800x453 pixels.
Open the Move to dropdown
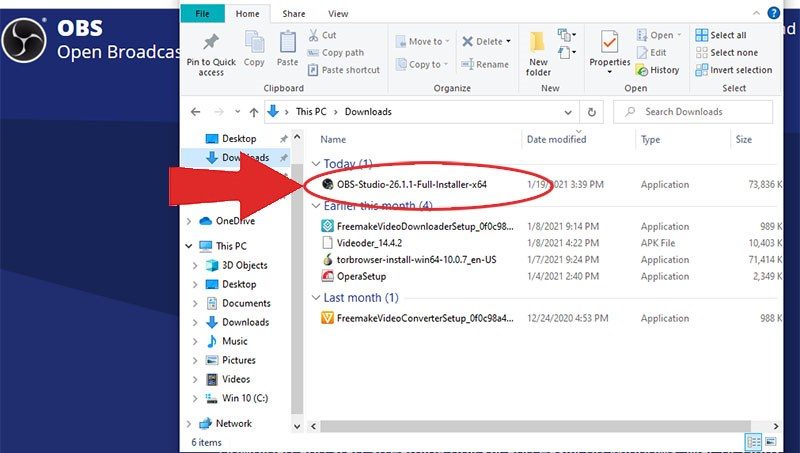(x=422, y=41)
